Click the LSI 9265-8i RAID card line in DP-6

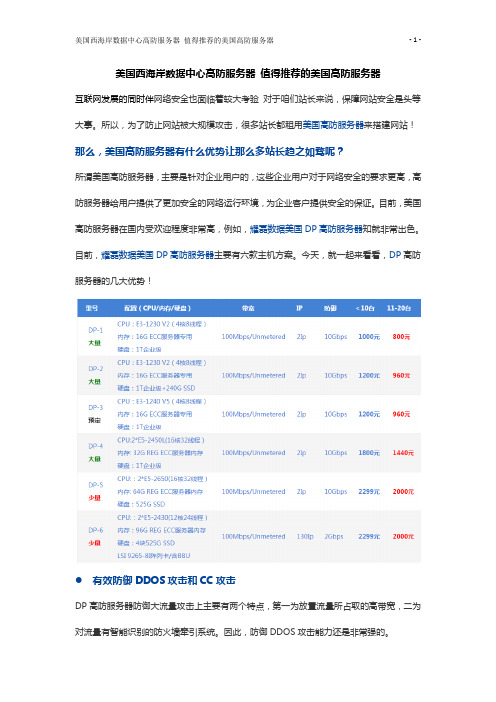pyautogui.click(x=154, y=555)
